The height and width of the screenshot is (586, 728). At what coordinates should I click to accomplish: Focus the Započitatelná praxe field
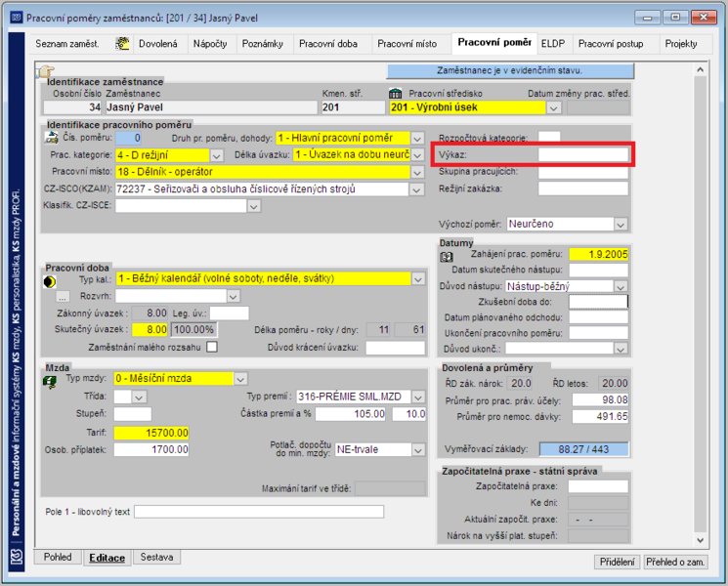(598, 486)
